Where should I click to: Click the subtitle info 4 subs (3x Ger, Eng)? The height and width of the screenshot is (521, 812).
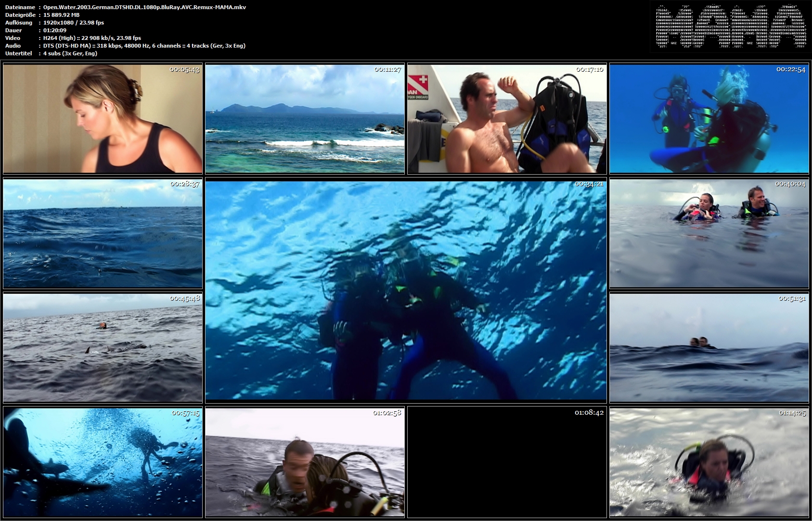click(x=70, y=53)
